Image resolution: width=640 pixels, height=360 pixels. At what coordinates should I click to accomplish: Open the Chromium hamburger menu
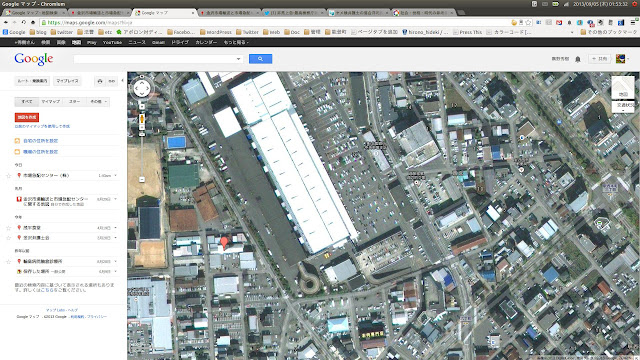[632, 22]
